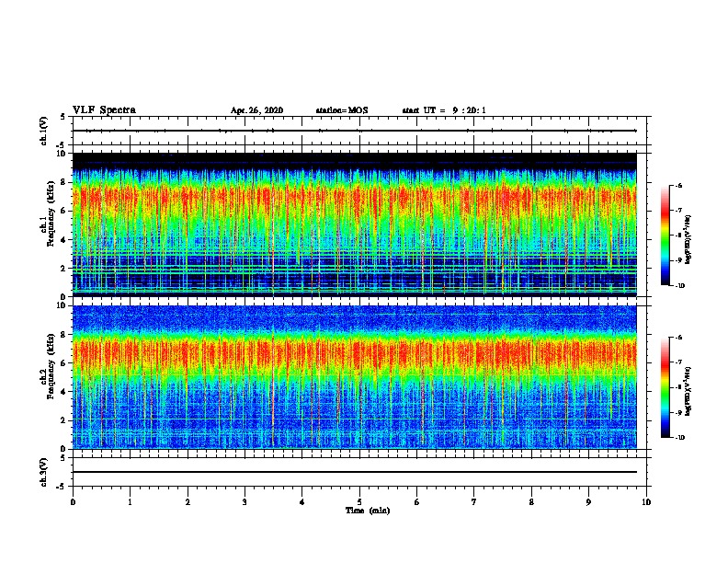
Task: Select the date text "Apr. 26, 2020"
Action: [x=256, y=110]
